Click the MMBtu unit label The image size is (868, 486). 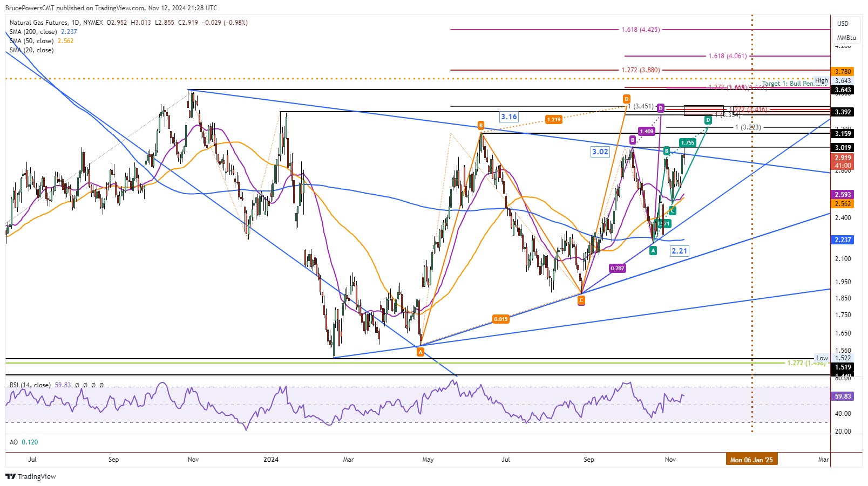(846, 38)
